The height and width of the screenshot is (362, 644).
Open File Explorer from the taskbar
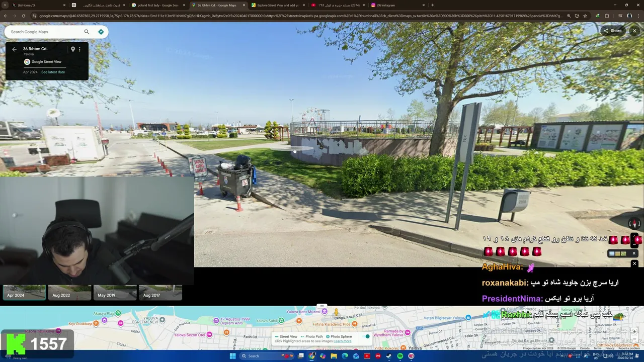[334, 356]
